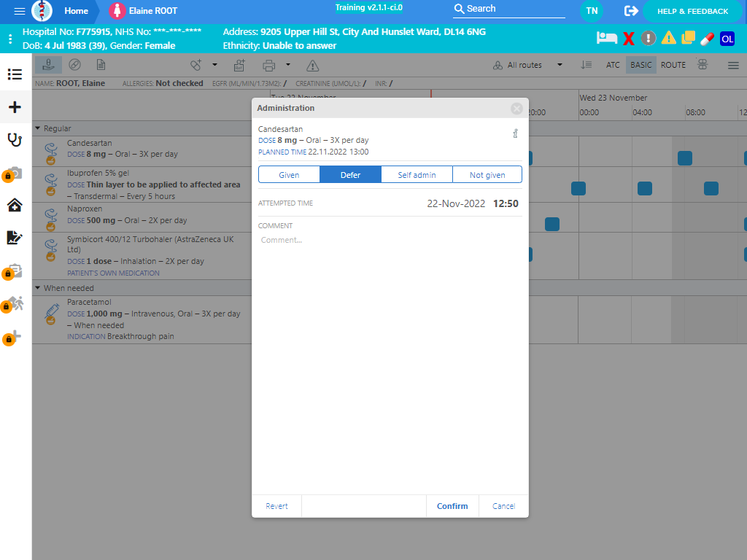This screenshot has height=560, width=747.
Task: Click the administration hand toolbar icon
Action: (48, 65)
